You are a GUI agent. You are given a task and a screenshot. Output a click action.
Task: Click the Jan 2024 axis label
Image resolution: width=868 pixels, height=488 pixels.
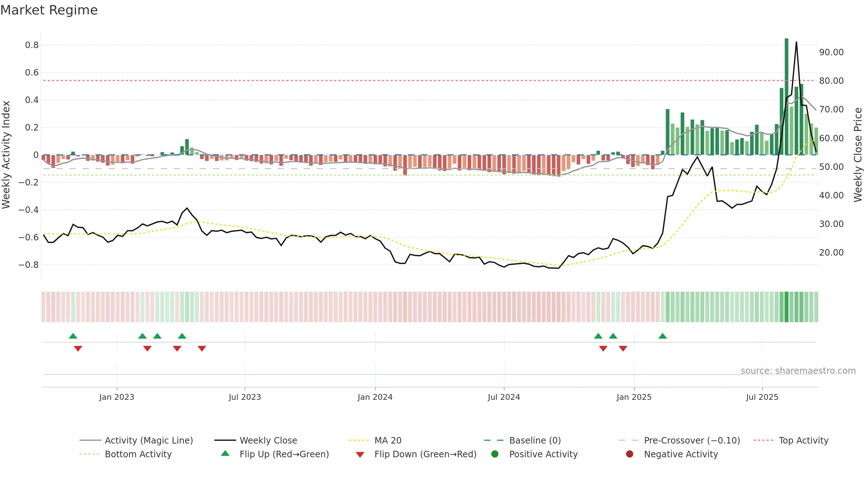point(375,397)
